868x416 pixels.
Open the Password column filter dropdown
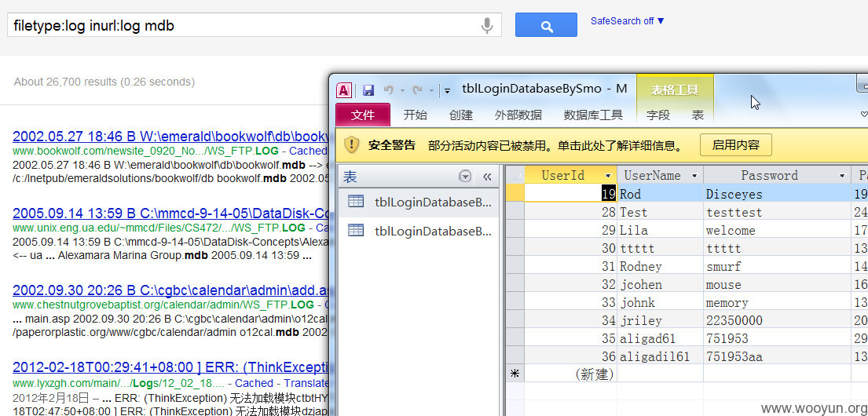(x=843, y=176)
